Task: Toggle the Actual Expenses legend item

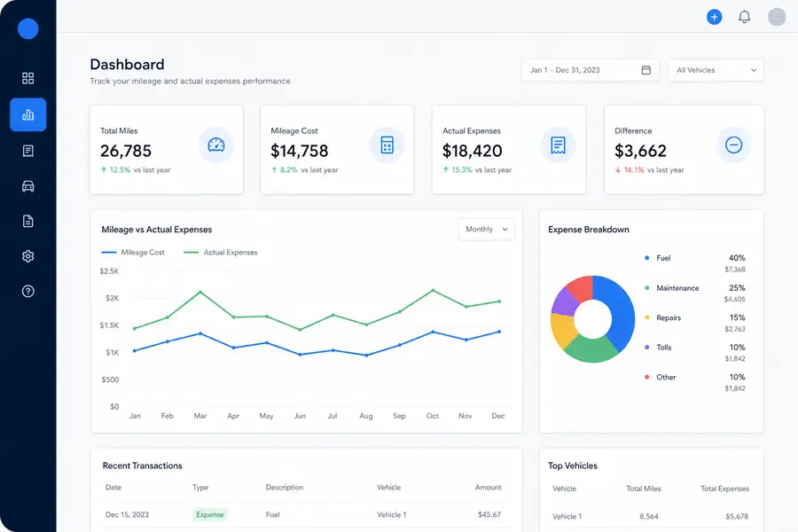Action: pyautogui.click(x=221, y=252)
